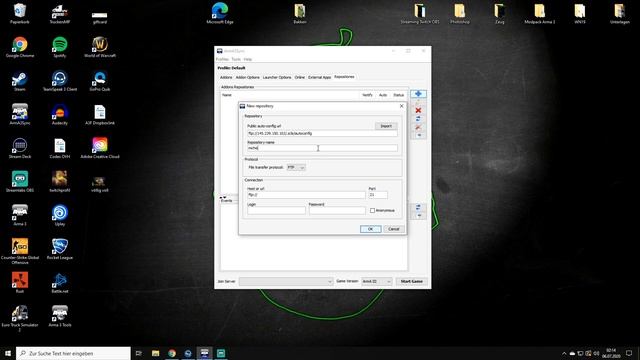Image resolution: width=640 pixels, height=360 pixels.
Task: Open Task View in taskbar
Action: [x=139, y=353]
